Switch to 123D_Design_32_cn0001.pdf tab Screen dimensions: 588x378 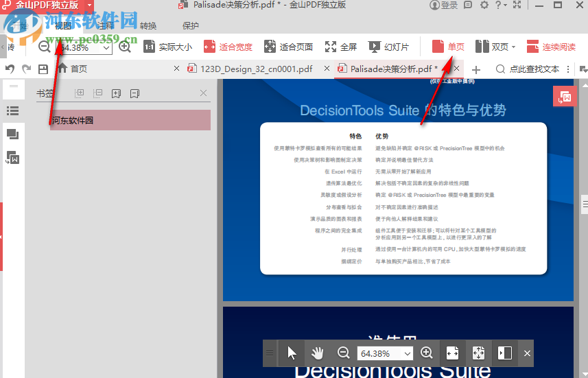pyautogui.click(x=250, y=69)
